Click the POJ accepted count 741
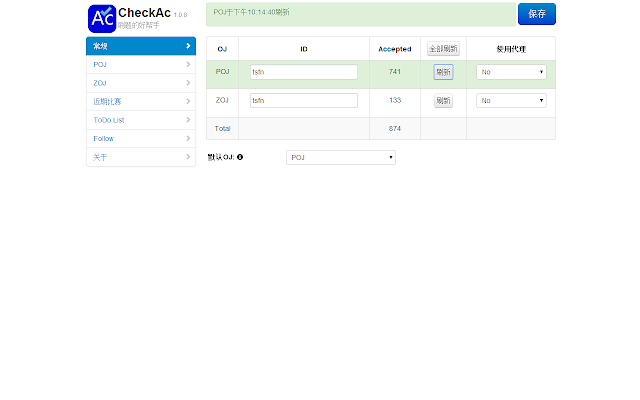The width and height of the screenshot is (640, 400). point(395,71)
